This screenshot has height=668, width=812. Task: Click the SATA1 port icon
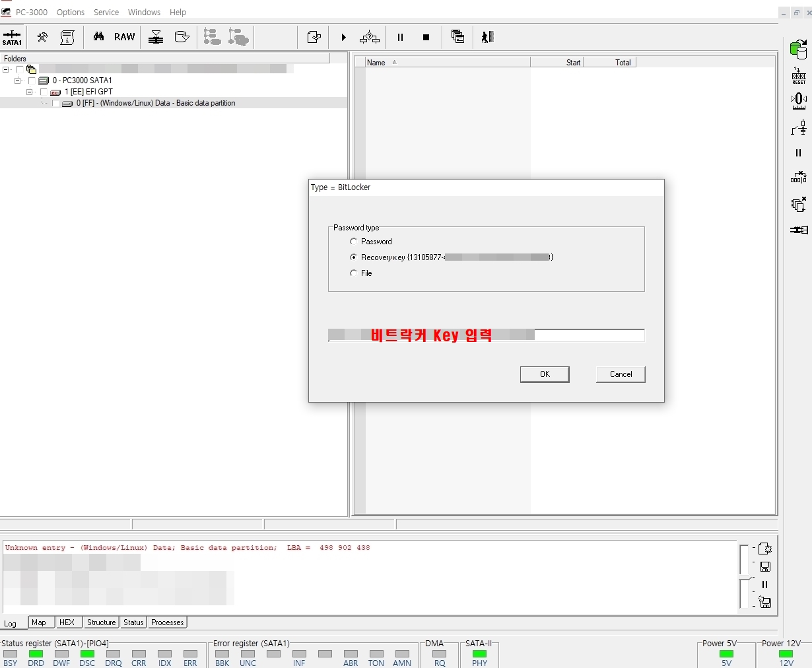point(12,37)
